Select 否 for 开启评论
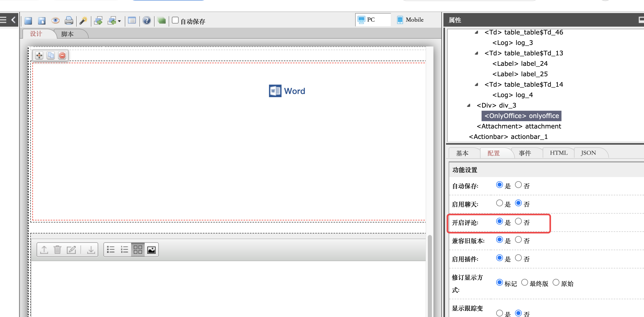Viewport: 644px width, 317px height. pyautogui.click(x=518, y=221)
